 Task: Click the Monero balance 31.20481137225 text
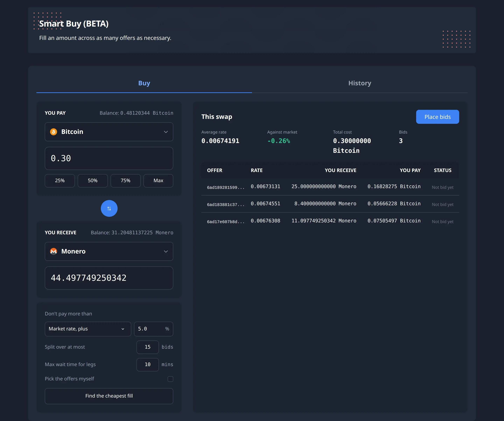pos(132,233)
